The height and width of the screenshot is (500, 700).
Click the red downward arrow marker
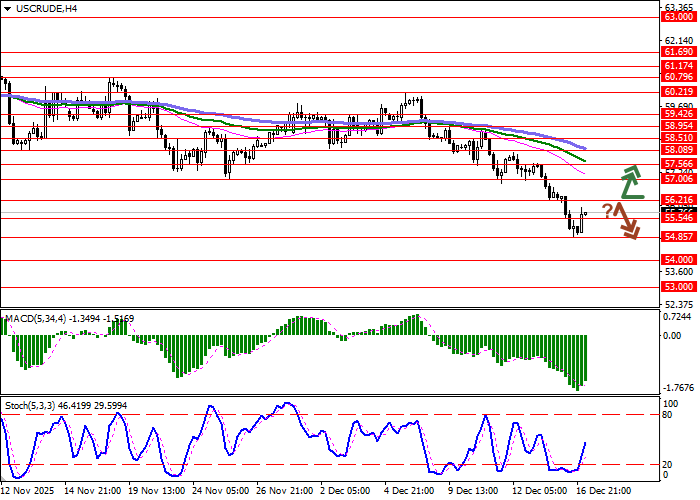pyautogui.click(x=626, y=220)
